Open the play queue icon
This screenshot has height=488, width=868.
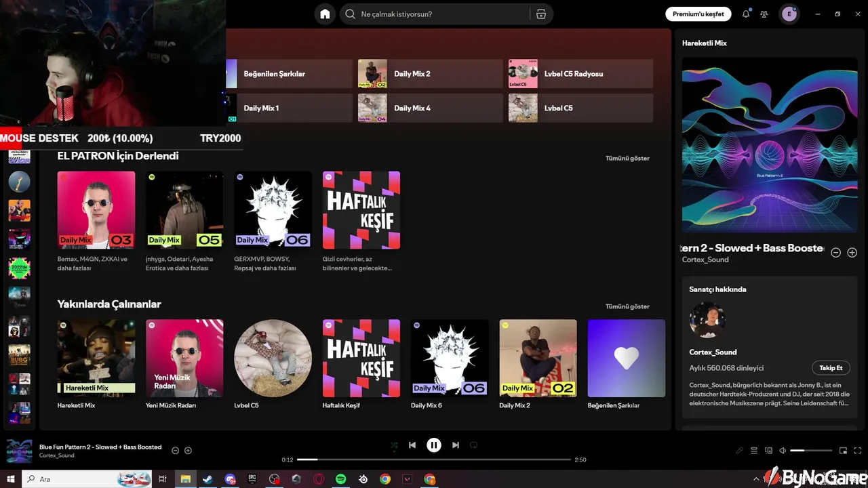click(x=754, y=451)
